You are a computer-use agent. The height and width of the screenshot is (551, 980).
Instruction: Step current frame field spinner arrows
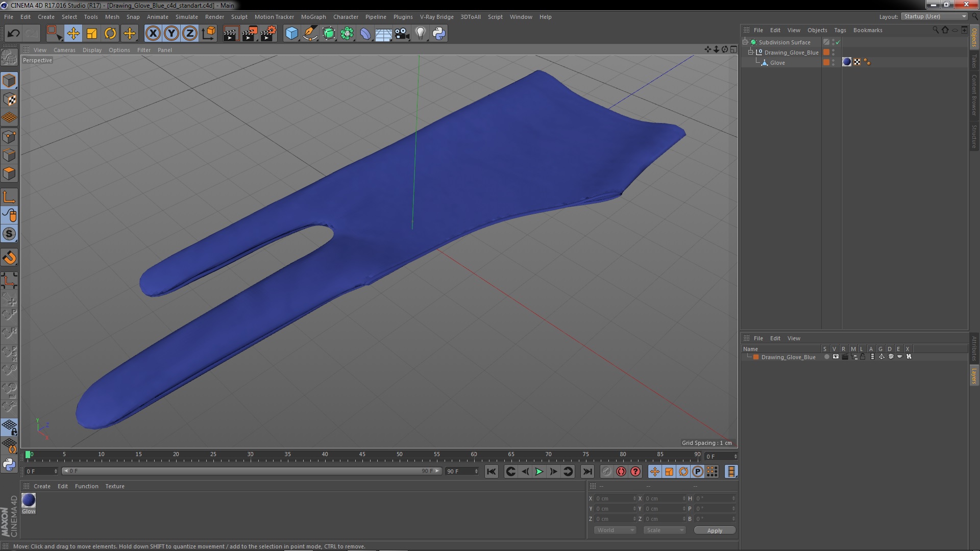(736, 456)
